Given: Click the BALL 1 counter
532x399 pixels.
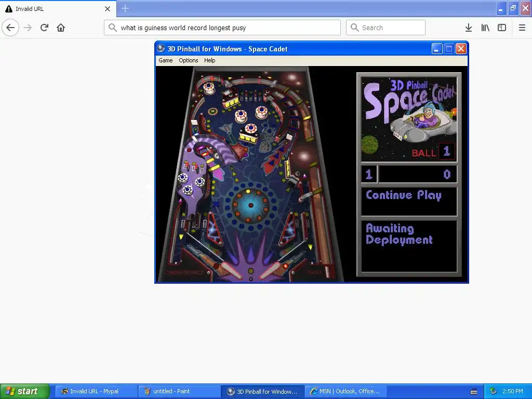Looking at the screenshot, I should (433, 152).
